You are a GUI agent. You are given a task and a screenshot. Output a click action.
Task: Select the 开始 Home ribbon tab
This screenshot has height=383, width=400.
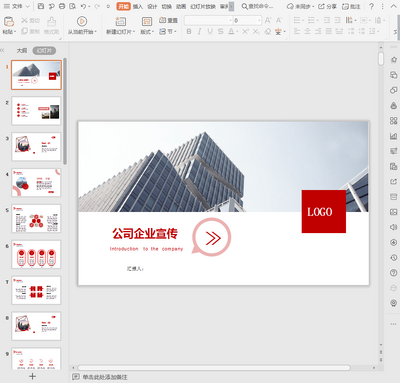123,6
